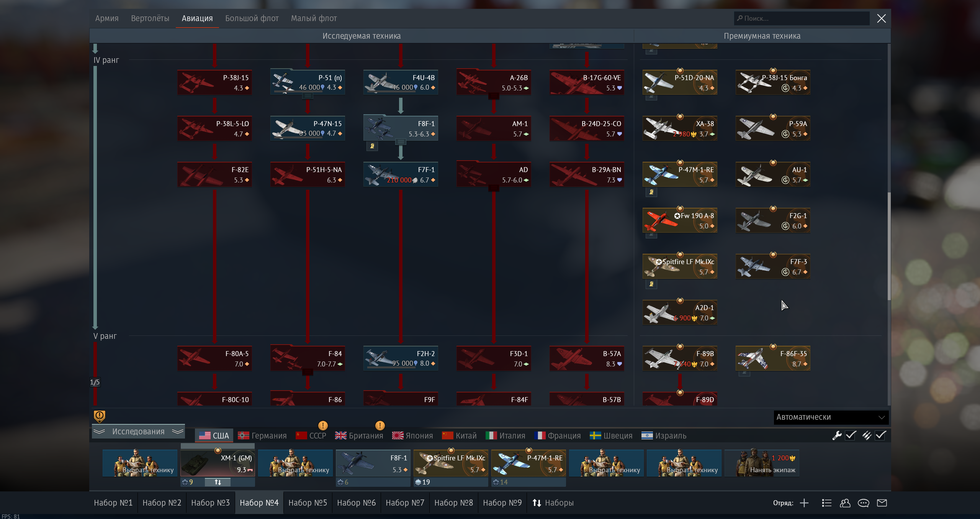Image resolution: width=980 pixels, height=519 pixels.
Task: Expand the F8F-1 vehicle group
Action: [401, 142]
